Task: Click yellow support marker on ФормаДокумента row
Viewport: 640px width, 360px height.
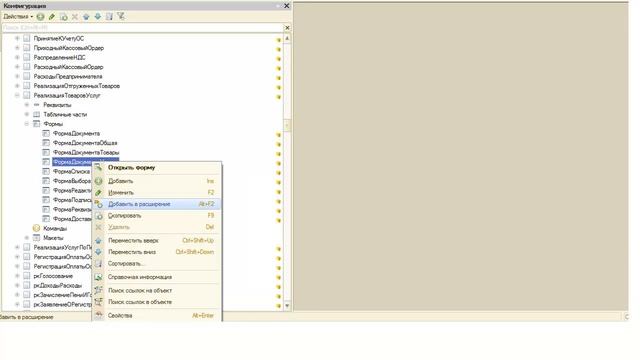Action: click(x=279, y=135)
